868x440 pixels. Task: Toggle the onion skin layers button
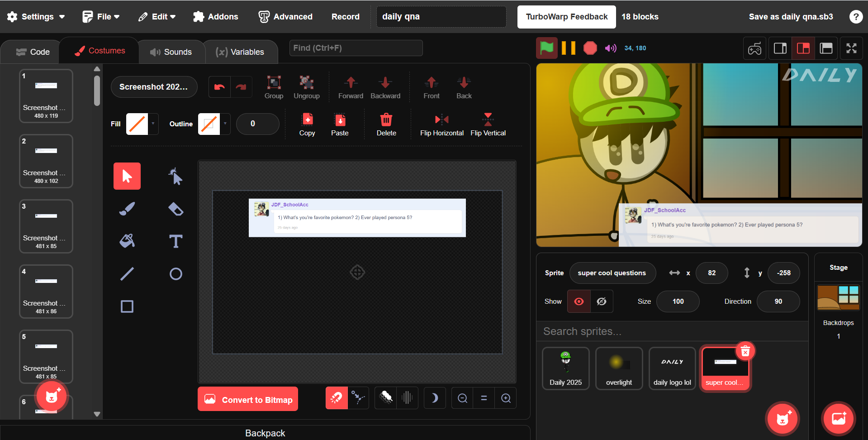(386, 398)
